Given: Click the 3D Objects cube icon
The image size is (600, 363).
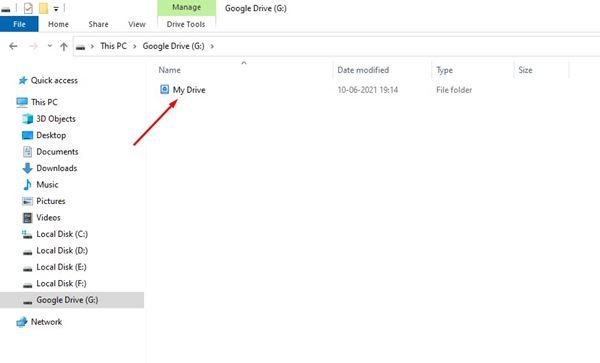Looking at the screenshot, I should point(28,119).
